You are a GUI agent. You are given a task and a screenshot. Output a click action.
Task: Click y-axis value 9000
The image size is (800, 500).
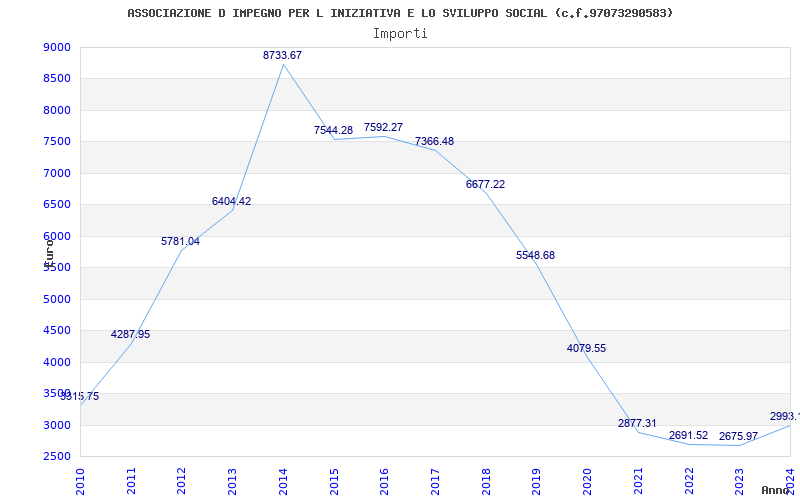click(57, 47)
